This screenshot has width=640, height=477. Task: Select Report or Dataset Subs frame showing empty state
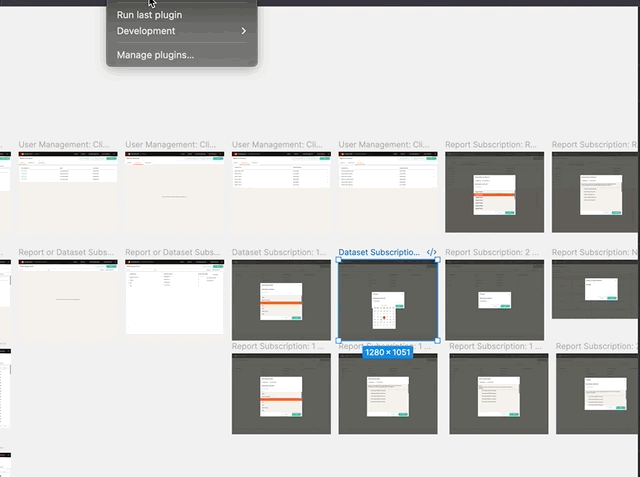(x=68, y=300)
